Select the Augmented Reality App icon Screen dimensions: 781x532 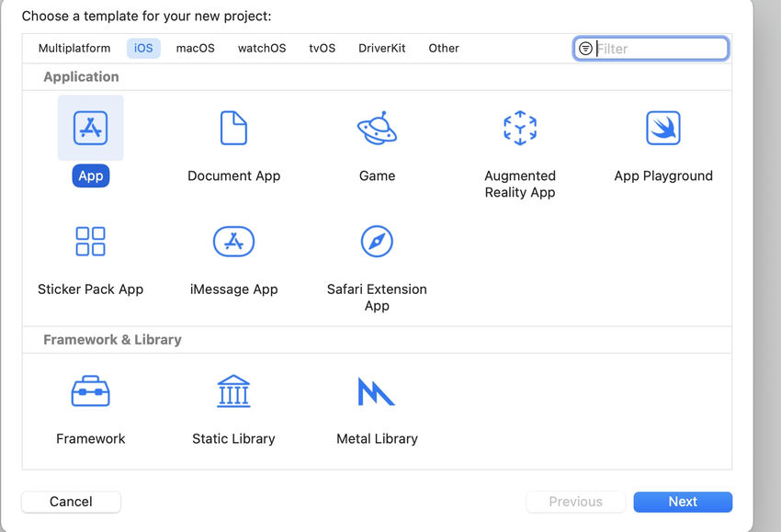pos(520,128)
